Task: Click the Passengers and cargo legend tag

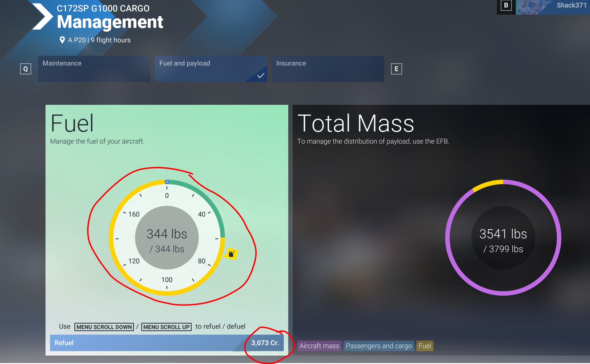Action: coord(379,346)
